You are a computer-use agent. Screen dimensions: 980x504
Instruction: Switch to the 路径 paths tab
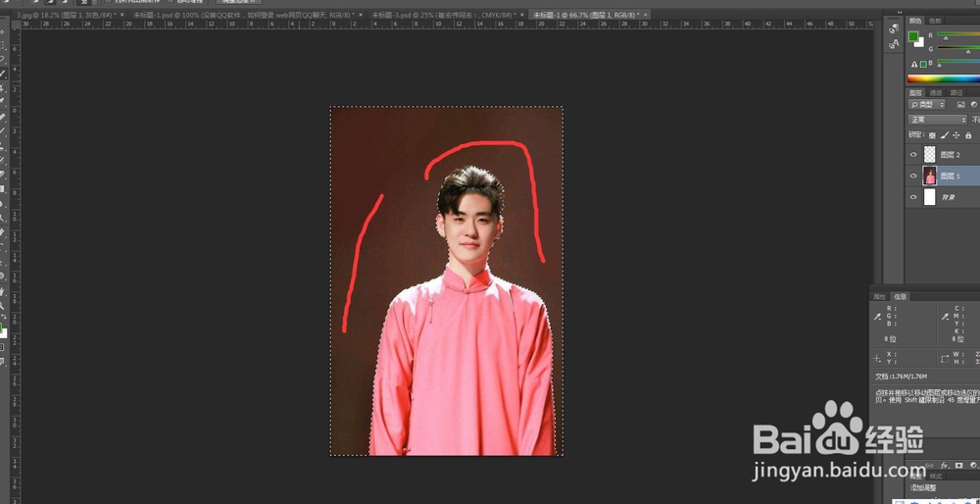click(956, 92)
